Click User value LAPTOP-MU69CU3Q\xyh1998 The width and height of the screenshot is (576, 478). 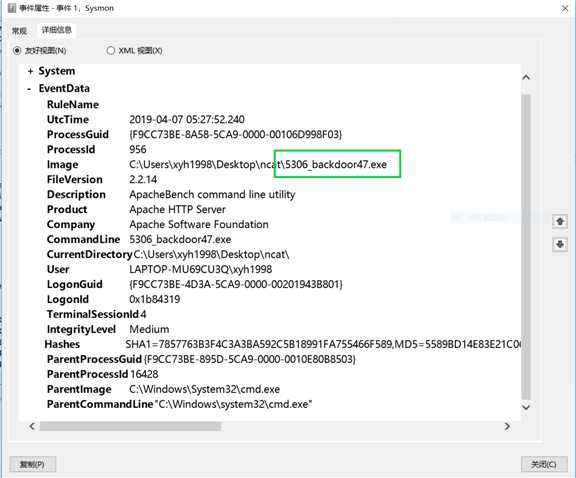[x=201, y=270]
